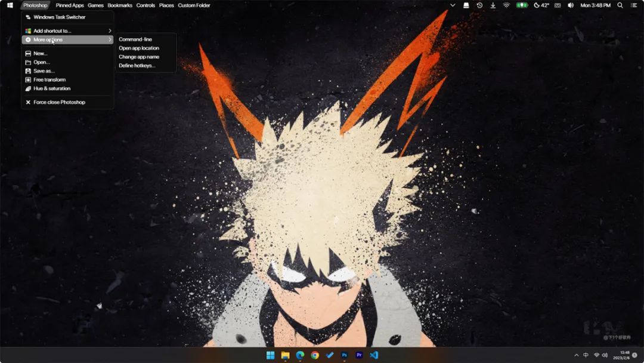Click the Google Chrome taskbar icon
The height and width of the screenshot is (363, 644).
315,355
